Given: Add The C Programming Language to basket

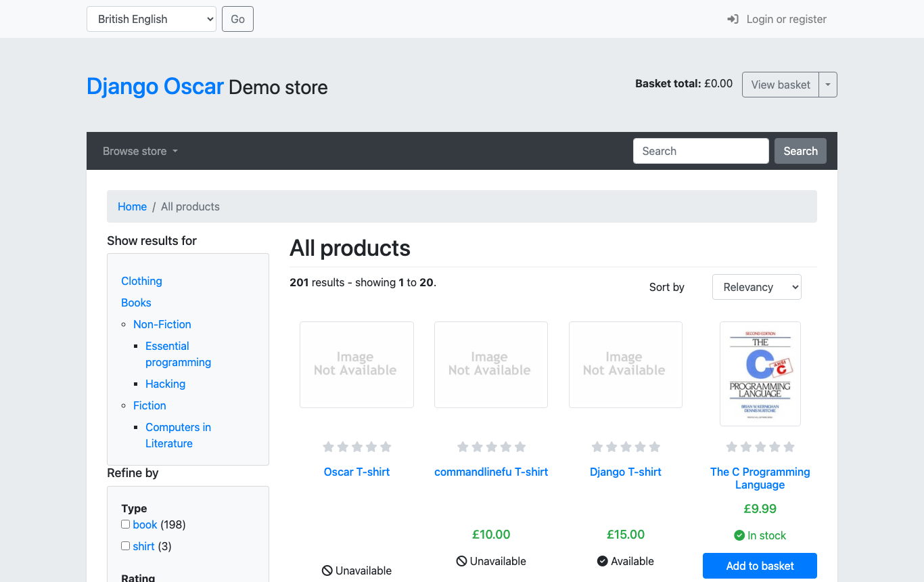Looking at the screenshot, I should pyautogui.click(x=760, y=566).
